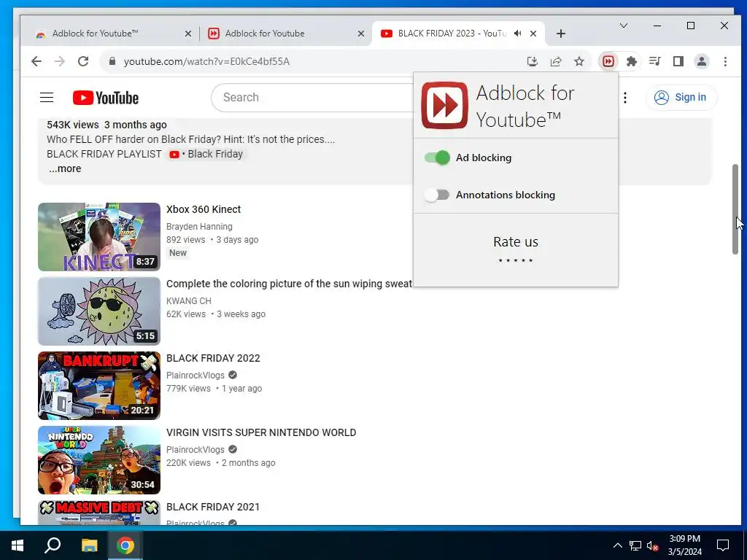Click the Super Nintendo World thumbnail
The width and height of the screenshot is (747, 560).
[99, 459]
